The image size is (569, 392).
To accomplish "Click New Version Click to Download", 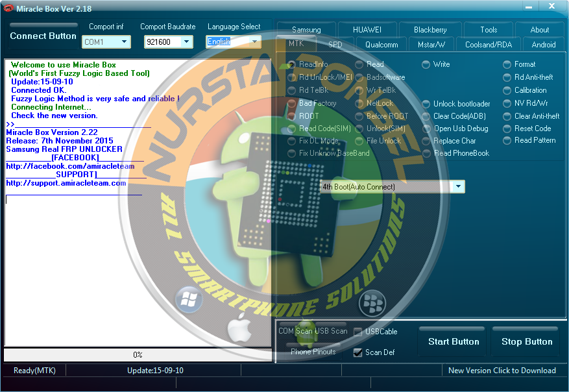I will pyautogui.click(x=502, y=371).
